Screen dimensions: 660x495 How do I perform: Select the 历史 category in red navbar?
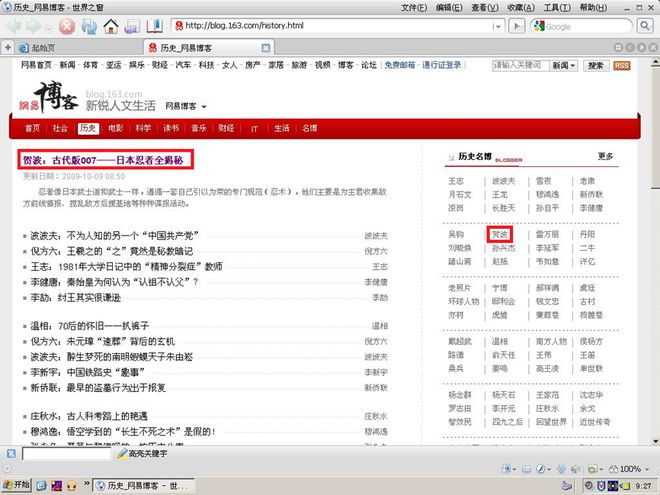click(x=88, y=128)
